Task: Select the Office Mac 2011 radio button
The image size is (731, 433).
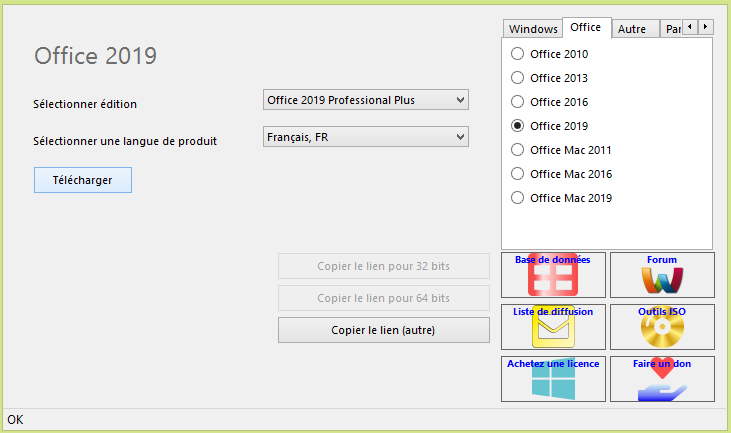Action: click(x=517, y=150)
